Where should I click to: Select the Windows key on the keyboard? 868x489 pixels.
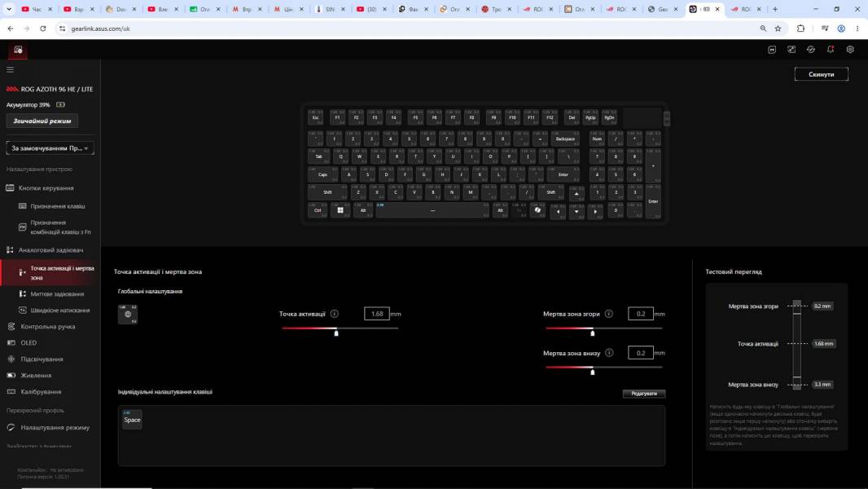click(x=340, y=210)
